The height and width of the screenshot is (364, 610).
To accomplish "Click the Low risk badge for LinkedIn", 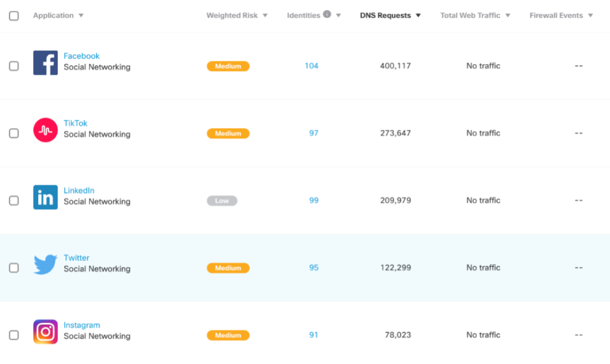I will pyautogui.click(x=222, y=201).
